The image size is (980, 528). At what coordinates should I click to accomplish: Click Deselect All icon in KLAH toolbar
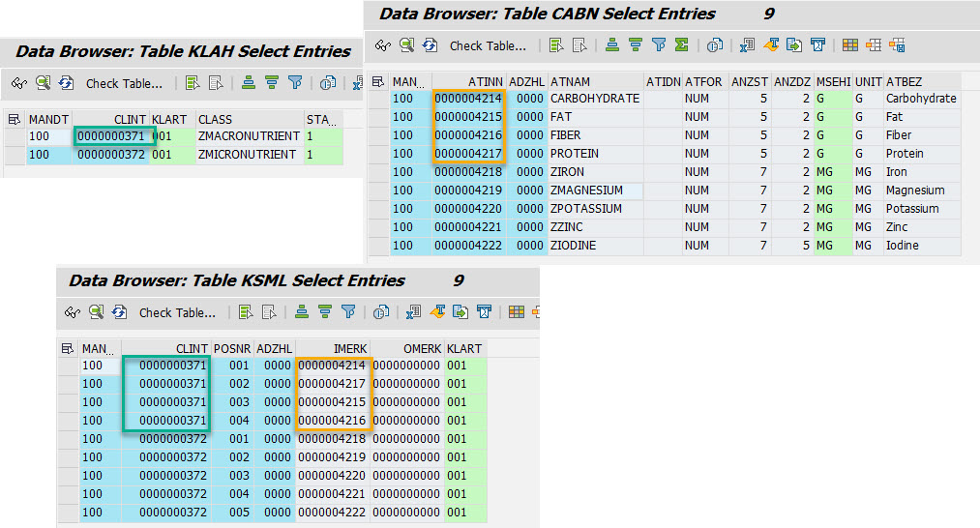point(217,82)
